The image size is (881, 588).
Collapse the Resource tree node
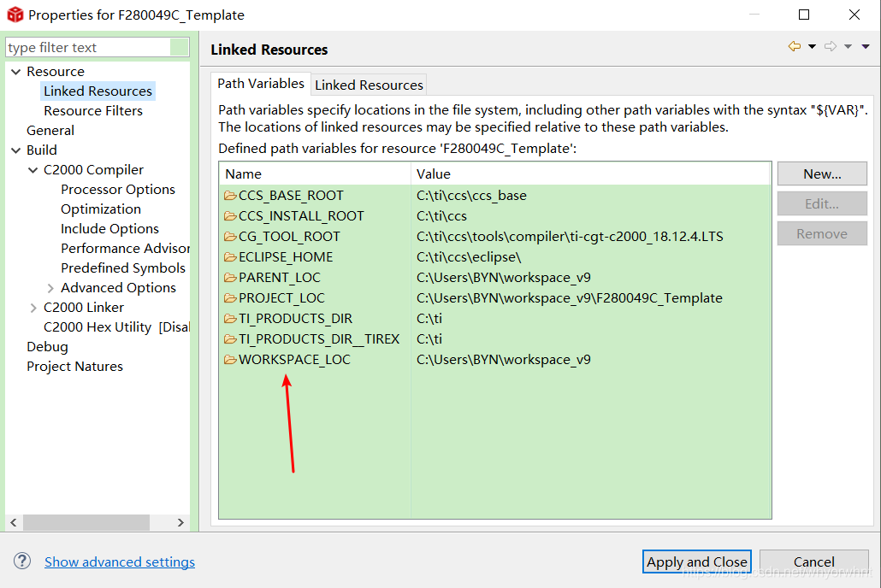(16, 71)
